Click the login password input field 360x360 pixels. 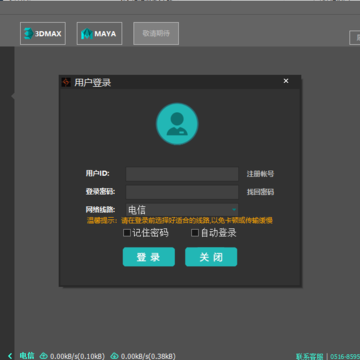[182, 192]
